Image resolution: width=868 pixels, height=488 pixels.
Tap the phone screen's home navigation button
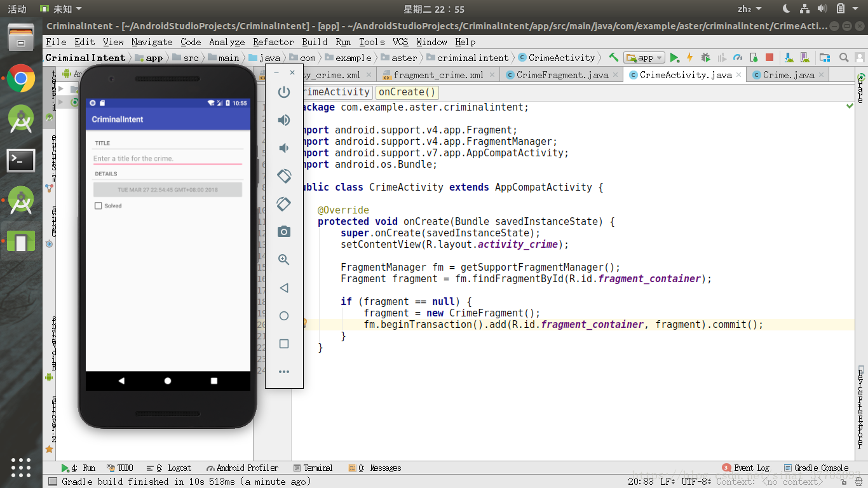coord(168,381)
